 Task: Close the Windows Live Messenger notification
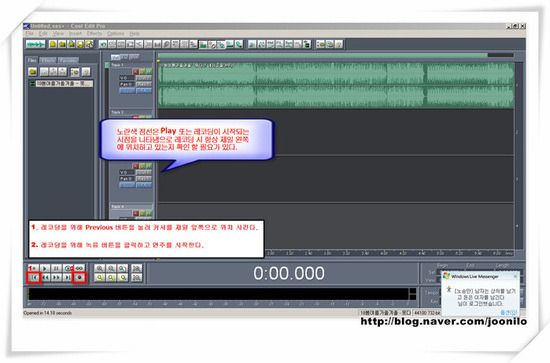[x=515, y=276]
